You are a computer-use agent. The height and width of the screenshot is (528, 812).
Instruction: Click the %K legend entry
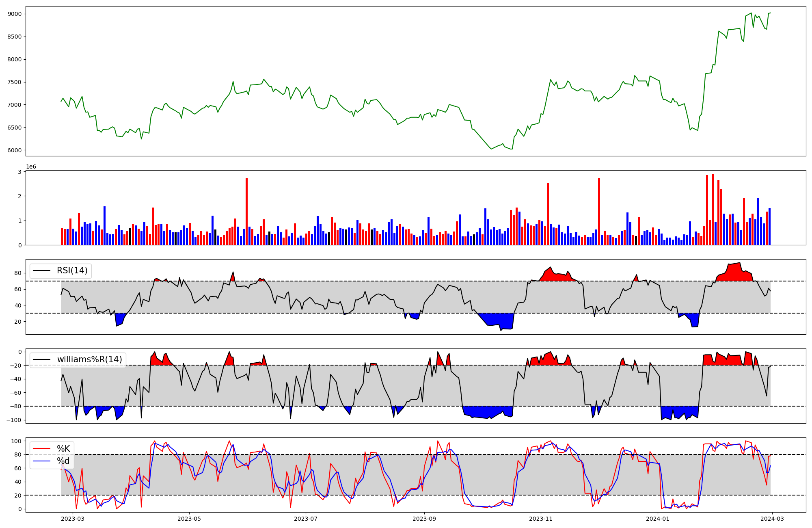[x=63, y=449]
